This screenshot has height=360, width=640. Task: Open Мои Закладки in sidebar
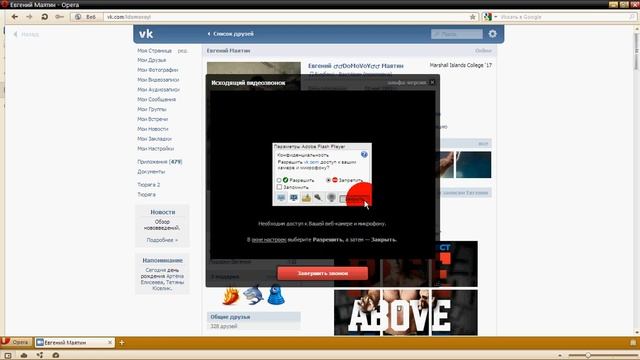[154, 139]
